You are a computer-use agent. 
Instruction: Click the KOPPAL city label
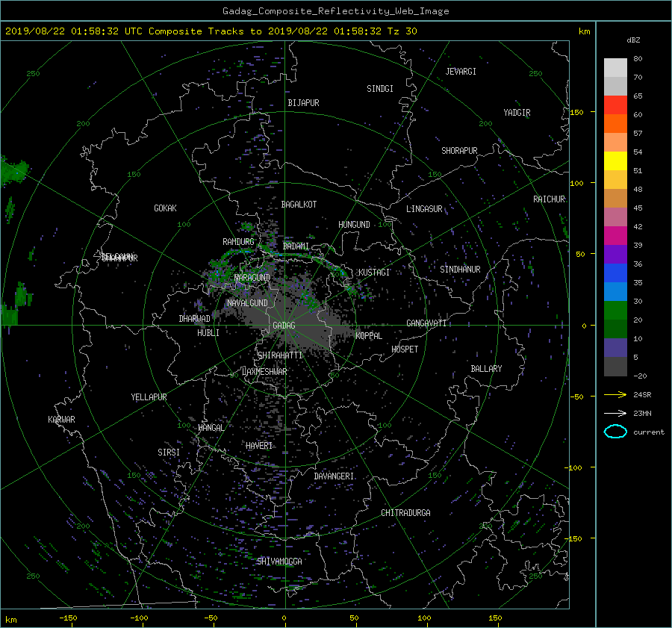point(369,335)
